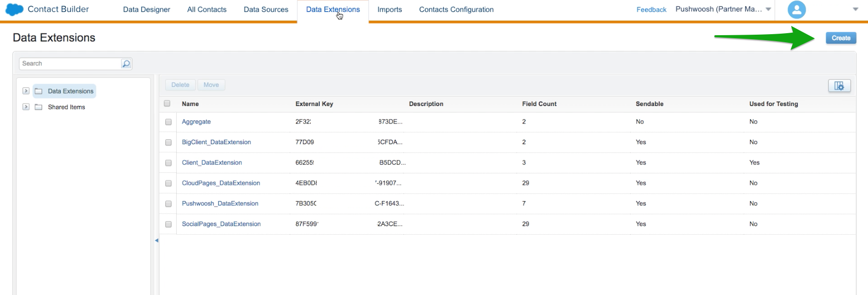Check the SocialPages_DataExtension row checkbox
This screenshot has height=295, width=868.
(168, 225)
